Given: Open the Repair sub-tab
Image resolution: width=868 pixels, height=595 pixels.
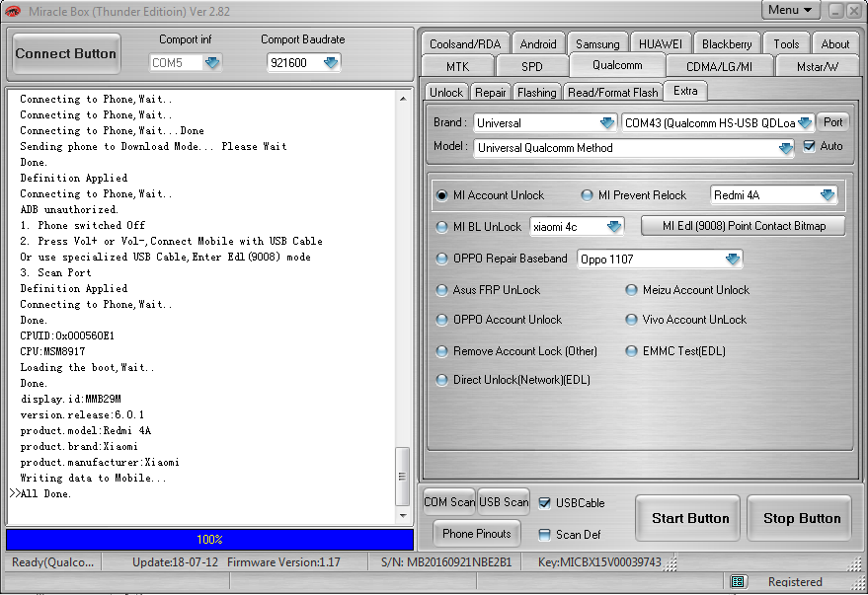Looking at the screenshot, I should point(491,93).
